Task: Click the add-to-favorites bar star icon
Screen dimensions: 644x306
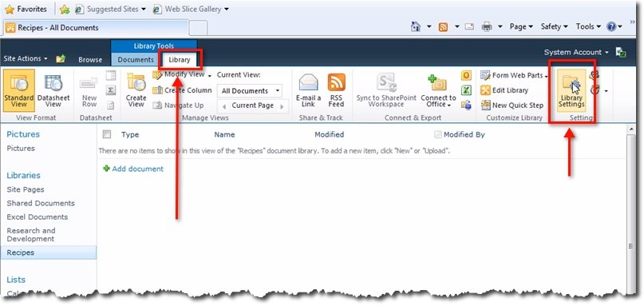Action: (x=65, y=9)
